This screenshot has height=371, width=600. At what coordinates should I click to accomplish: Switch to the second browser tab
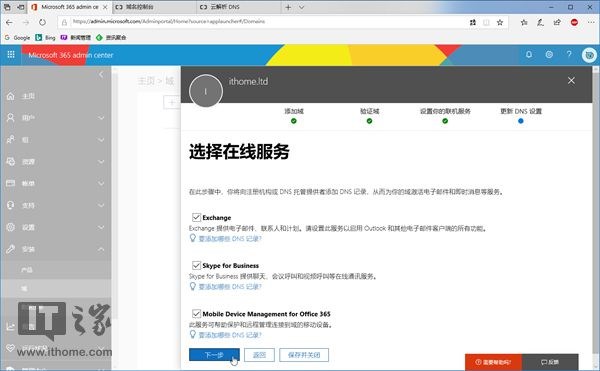[155, 7]
